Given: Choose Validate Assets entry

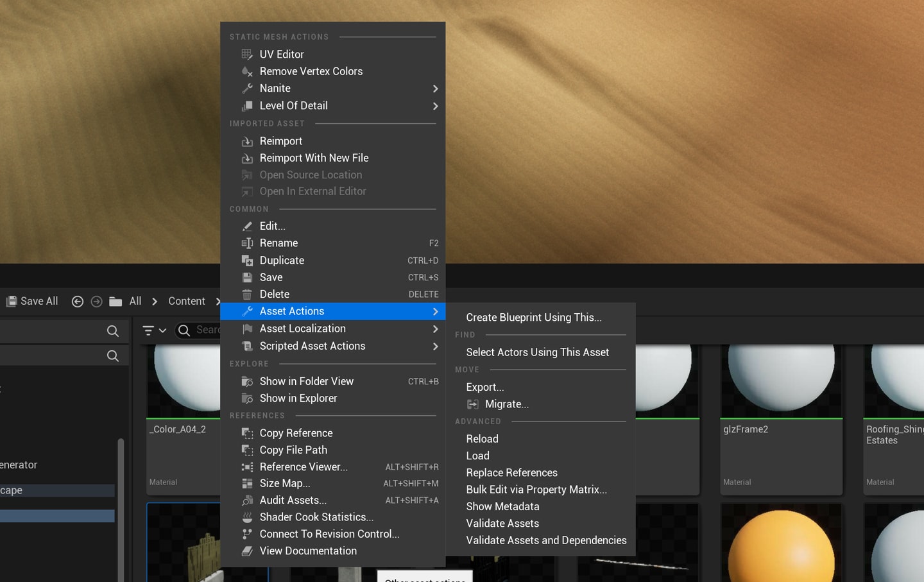Looking at the screenshot, I should [502, 524].
